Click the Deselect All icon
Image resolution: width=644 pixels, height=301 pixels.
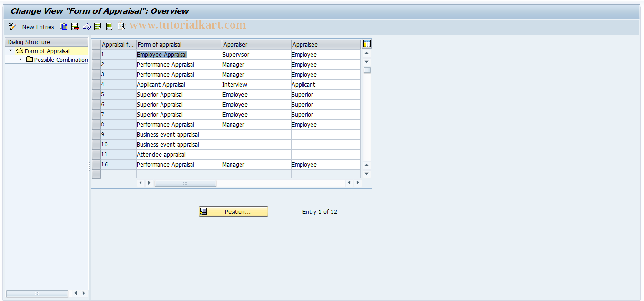click(x=121, y=27)
